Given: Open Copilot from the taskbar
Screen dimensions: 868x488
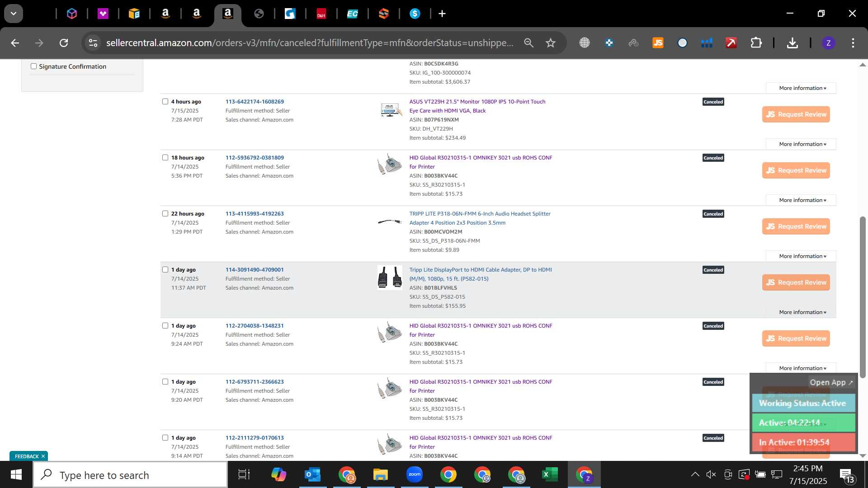Looking at the screenshot, I should click(278, 475).
